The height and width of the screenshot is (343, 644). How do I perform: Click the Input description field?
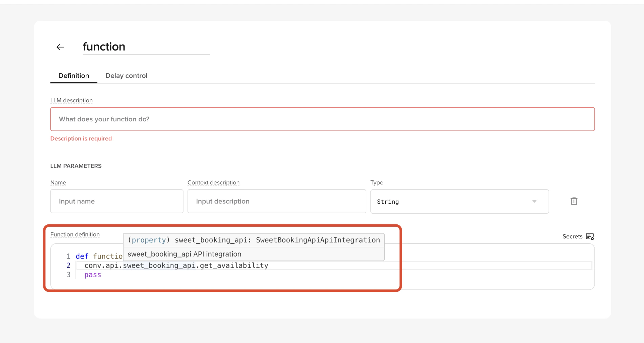coord(276,201)
